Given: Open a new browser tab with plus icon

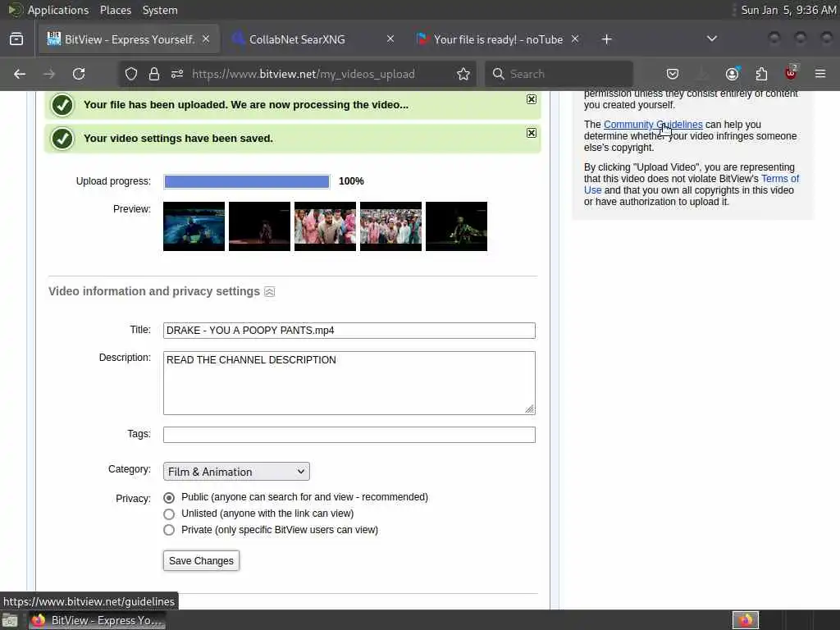Looking at the screenshot, I should [x=606, y=39].
